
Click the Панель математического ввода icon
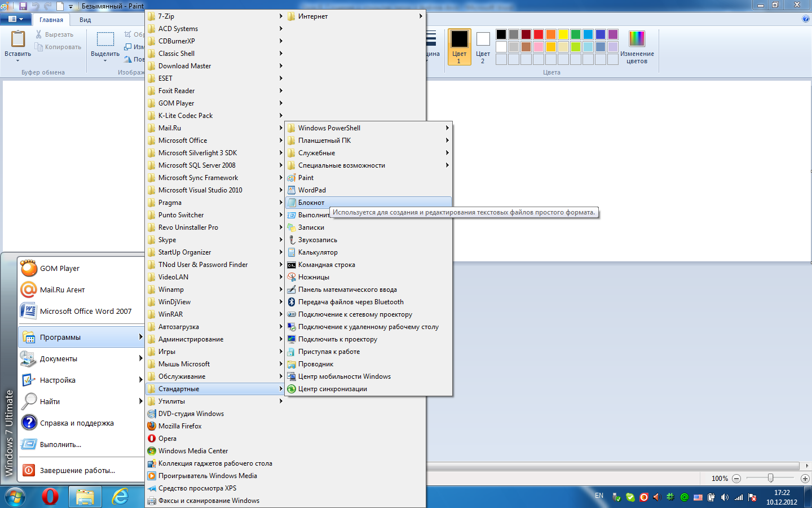(x=292, y=290)
